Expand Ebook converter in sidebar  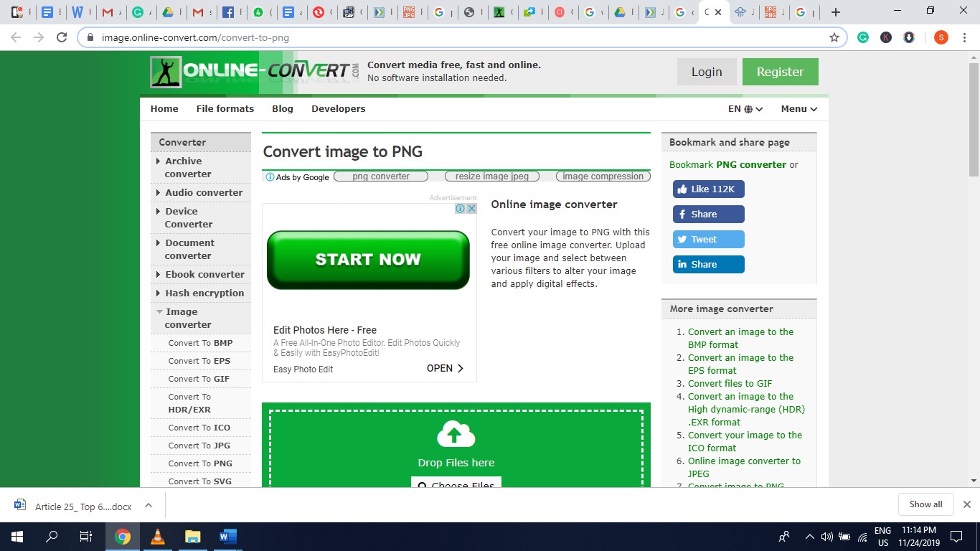200,274
